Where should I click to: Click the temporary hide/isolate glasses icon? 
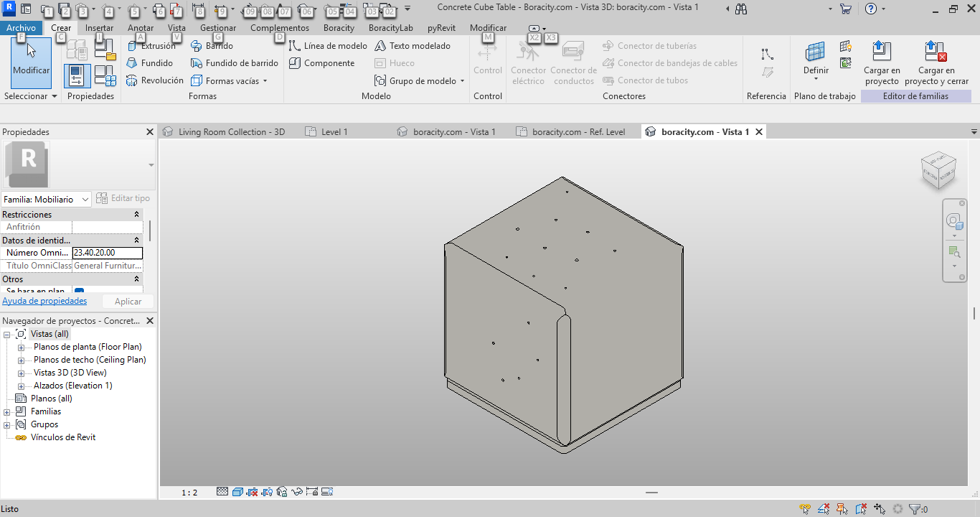coord(296,492)
